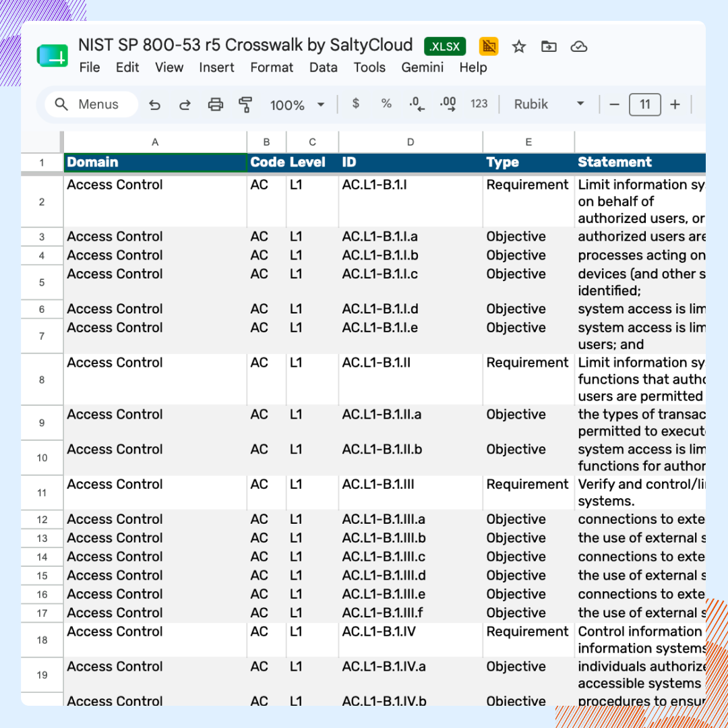The height and width of the screenshot is (728, 728).
Task: Select column B header
Action: [266, 142]
